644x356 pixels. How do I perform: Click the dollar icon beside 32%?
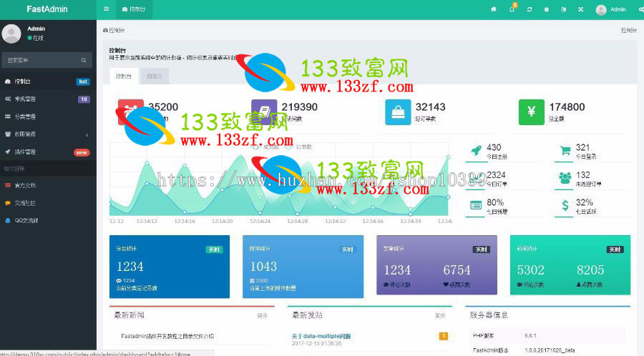565,205
